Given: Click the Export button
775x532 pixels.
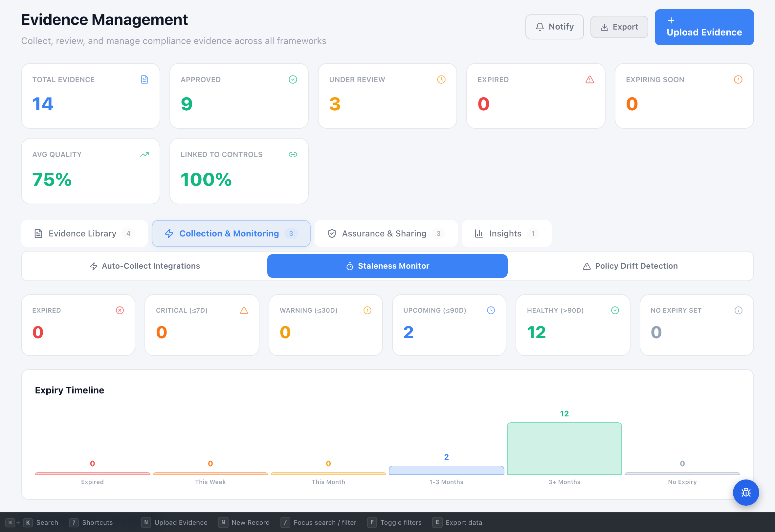Looking at the screenshot, I should point(619,27).
